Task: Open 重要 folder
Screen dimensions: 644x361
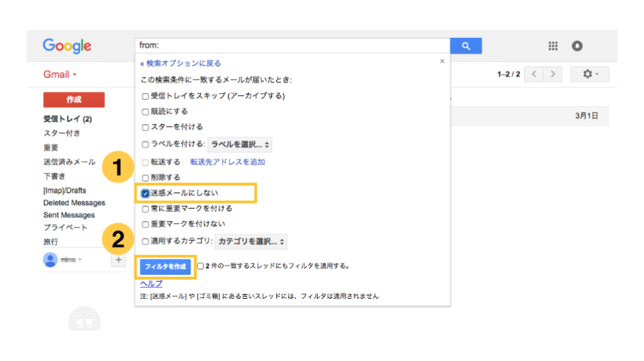Action: click(51, 148)
